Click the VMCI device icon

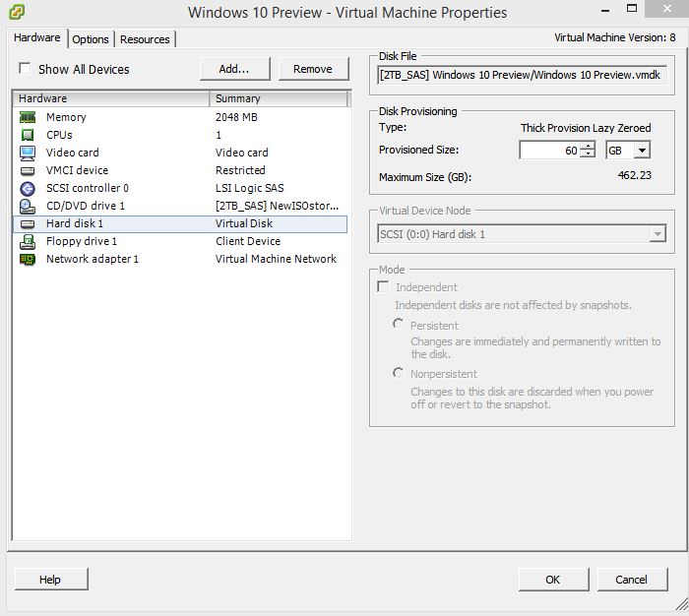[28, 171]
